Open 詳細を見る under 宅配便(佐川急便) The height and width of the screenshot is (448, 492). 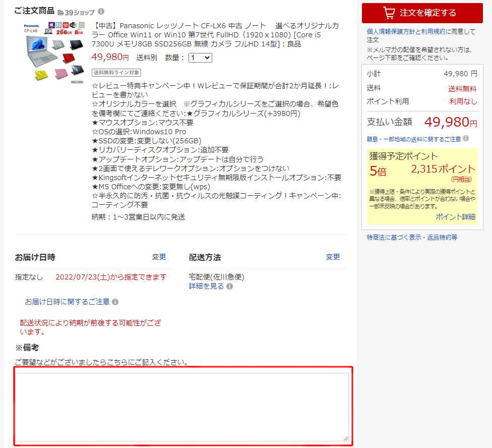(x=206, y=286)
